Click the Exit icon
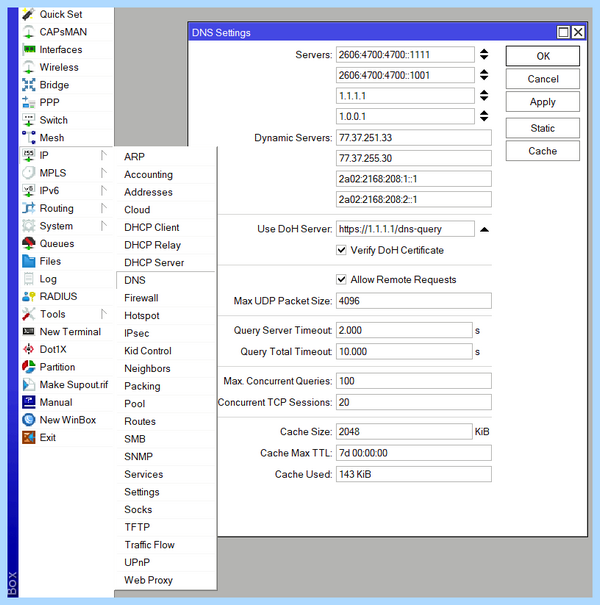The image size is (600, 605). tap(28, 438)
